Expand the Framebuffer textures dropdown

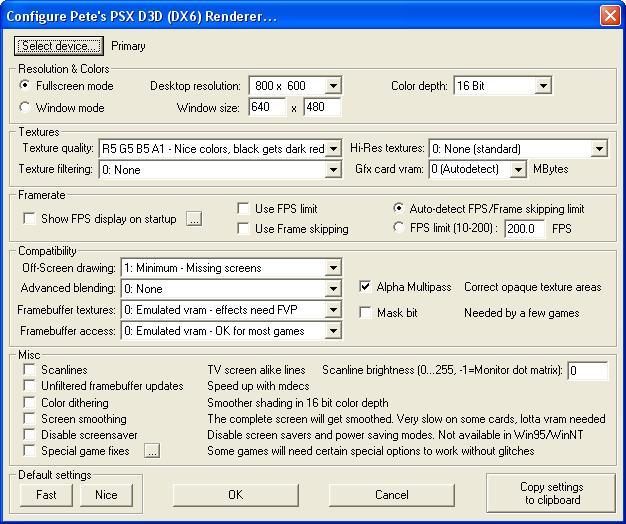click(x=231, y=310)
